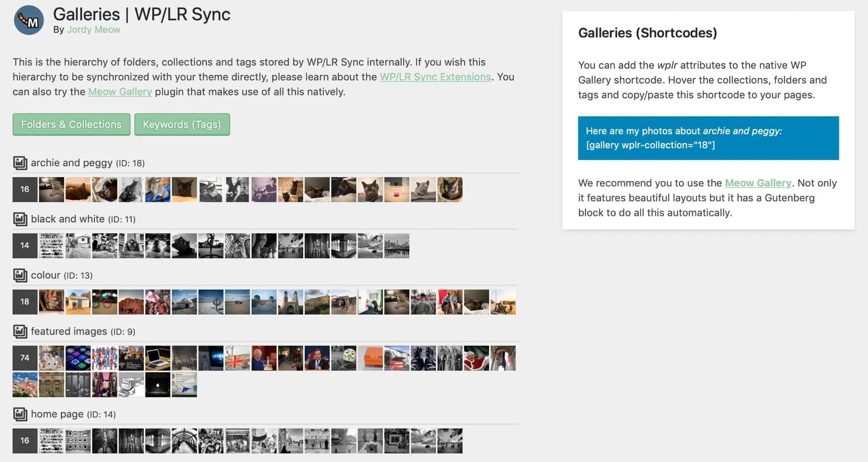This screenshot has height=462, width=868.
Task: Open Meow Gallery link in description
Action: pos(120,92)
